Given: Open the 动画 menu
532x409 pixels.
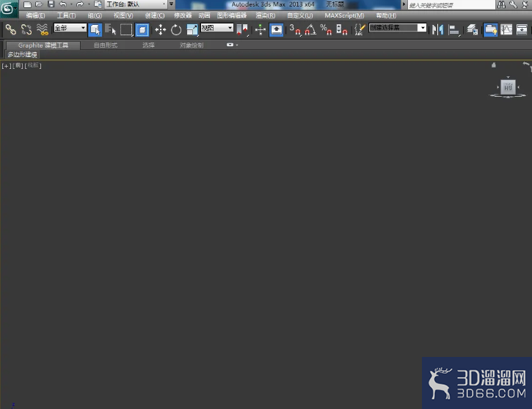Looking at the screenshot, I should pos(204,15).
